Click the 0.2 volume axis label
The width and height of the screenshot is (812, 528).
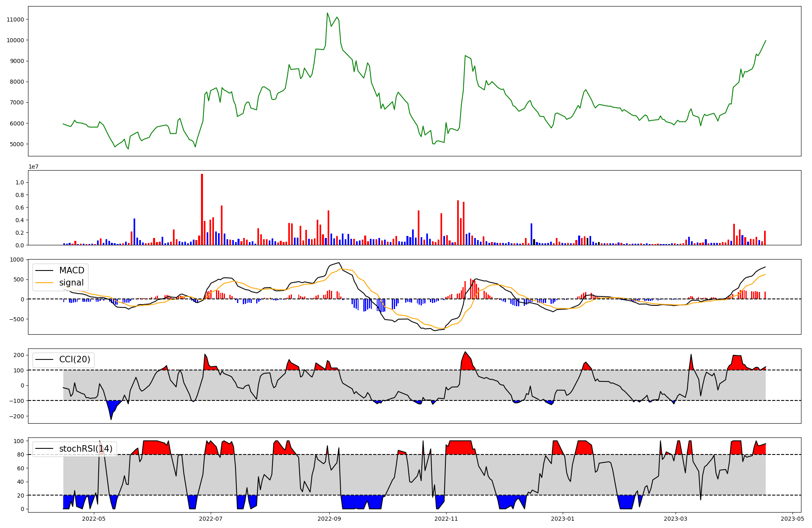click(19, 233)
